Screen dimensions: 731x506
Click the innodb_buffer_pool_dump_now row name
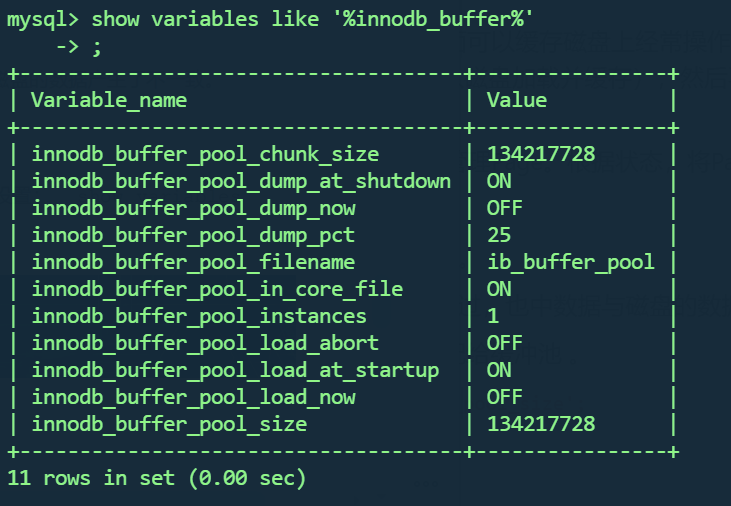pos(193,208)
